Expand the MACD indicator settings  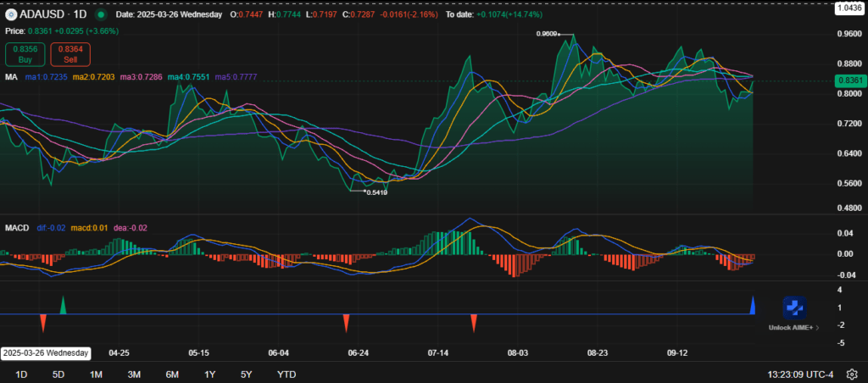point(18,228)
